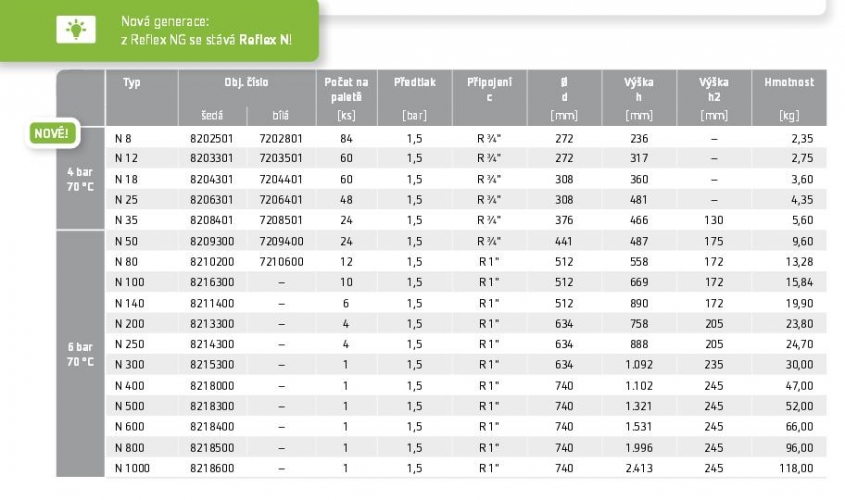Click white order number 7210600
845x500 pixels.
coord(281,262)
